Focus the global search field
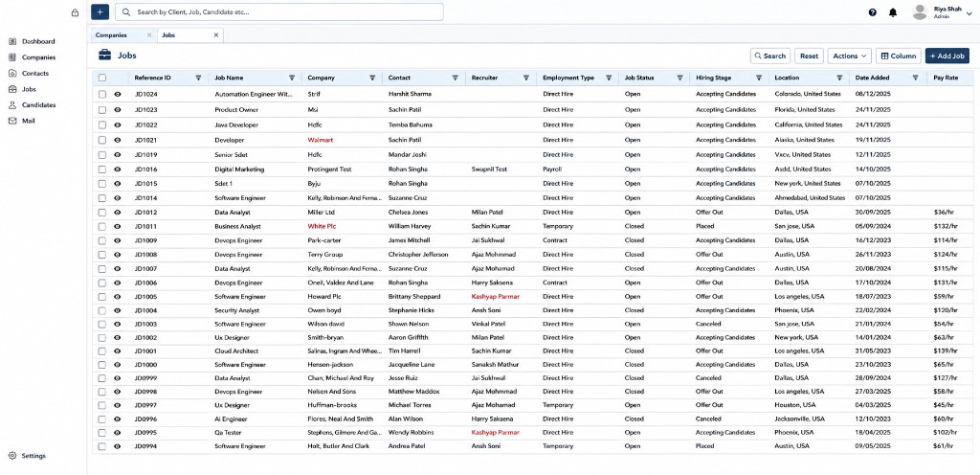The width and height of the screenshot is (980, 475). coord(279,11)
